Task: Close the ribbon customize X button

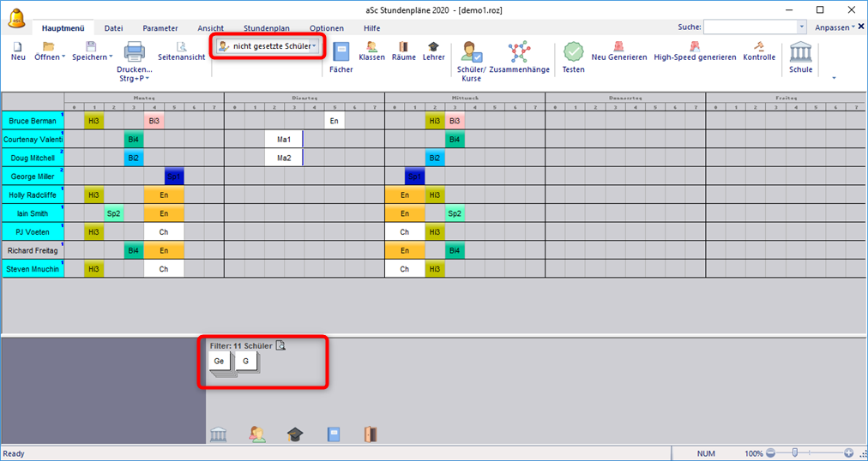Action: coord(861,27)
